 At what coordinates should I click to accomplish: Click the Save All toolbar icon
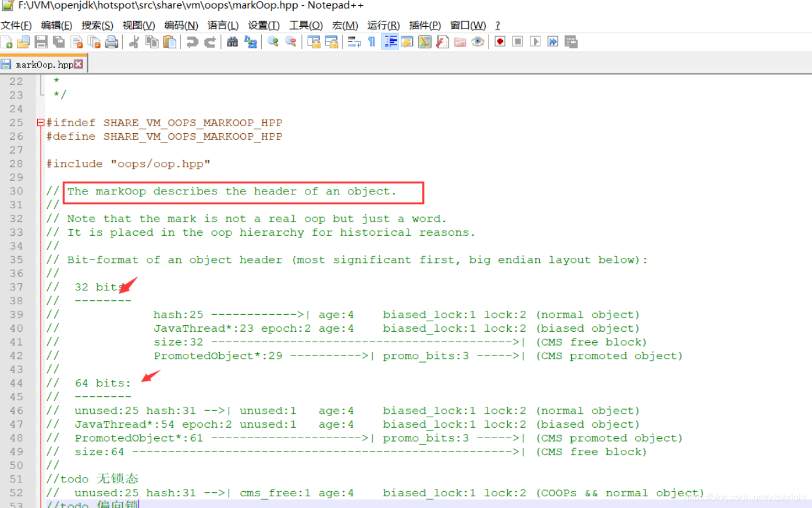click(59, 42)
